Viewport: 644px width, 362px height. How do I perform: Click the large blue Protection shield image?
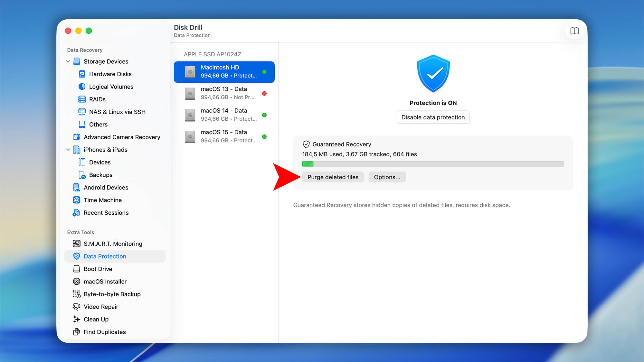pyautogui.click(x=433, y=73)
